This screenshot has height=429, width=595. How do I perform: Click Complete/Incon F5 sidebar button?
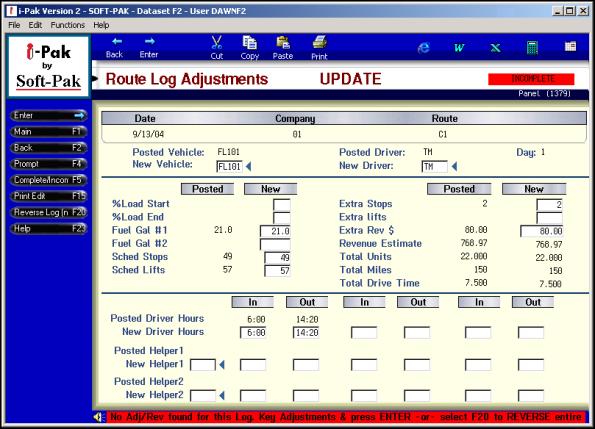48,180
